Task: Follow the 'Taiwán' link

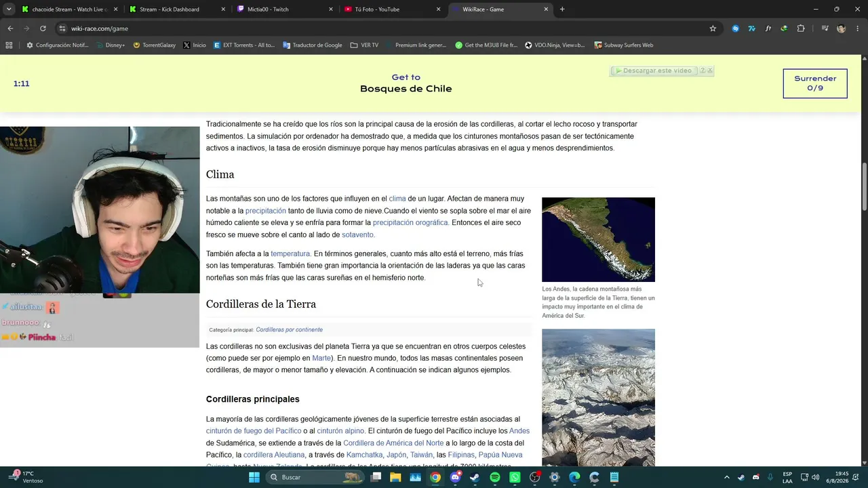Action: click(421, 455)
